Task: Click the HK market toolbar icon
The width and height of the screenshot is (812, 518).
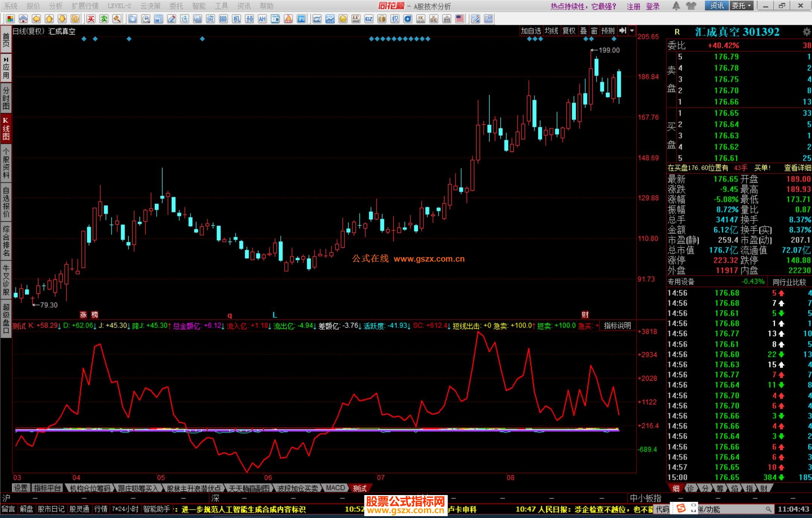Action: click(421, 19)
